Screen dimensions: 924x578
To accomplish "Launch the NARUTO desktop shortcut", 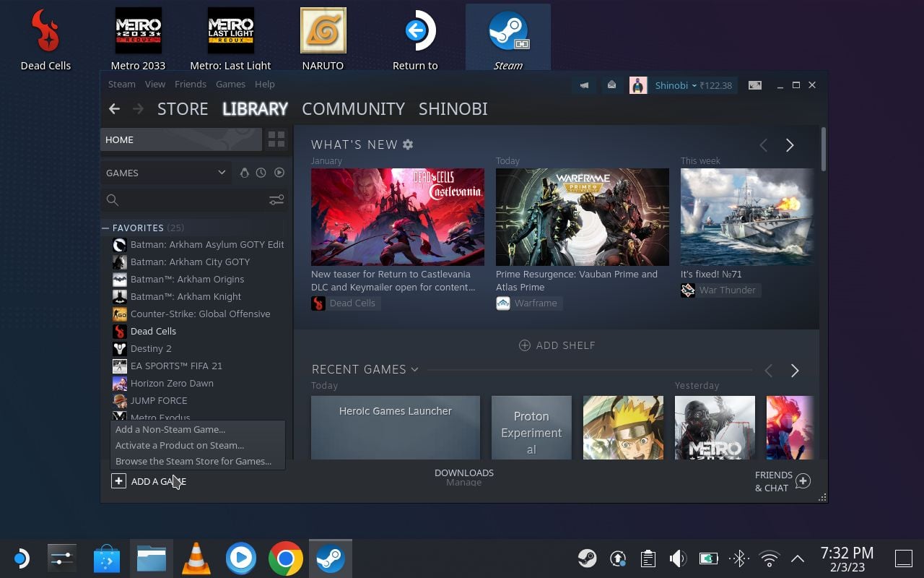I will pos(323,39).
